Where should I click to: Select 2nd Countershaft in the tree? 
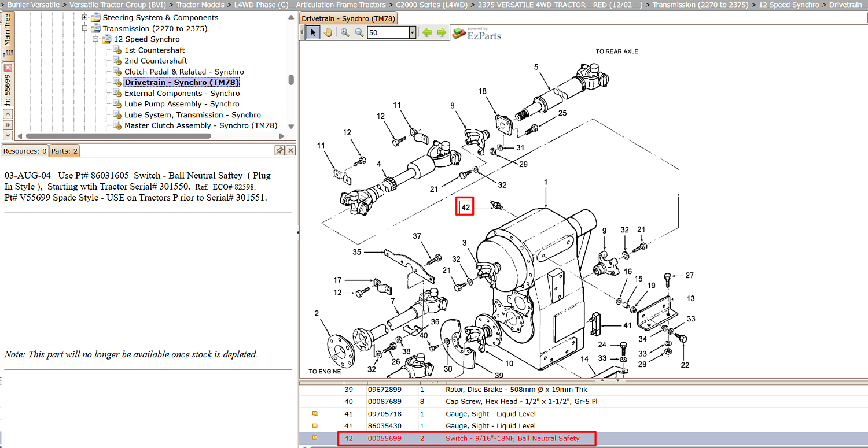tap(156, 61)
